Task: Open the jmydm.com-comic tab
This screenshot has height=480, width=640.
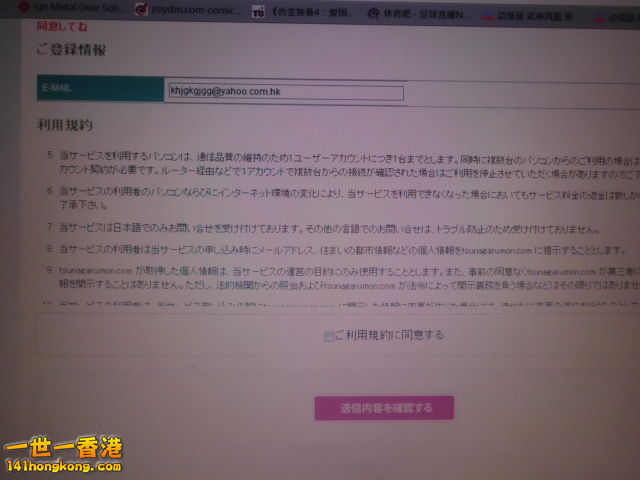Action: (190, 11)
